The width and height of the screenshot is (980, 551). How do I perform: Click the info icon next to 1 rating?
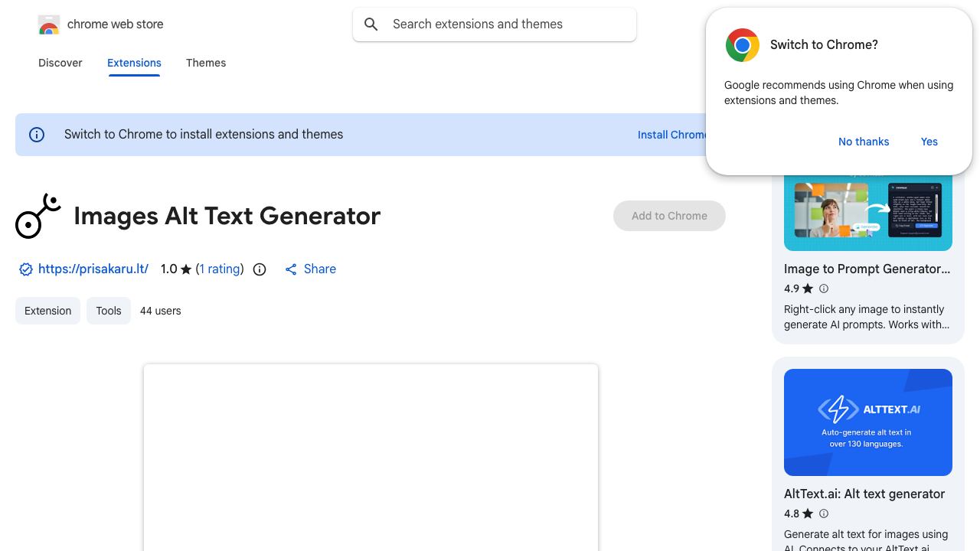pos(260,269)
